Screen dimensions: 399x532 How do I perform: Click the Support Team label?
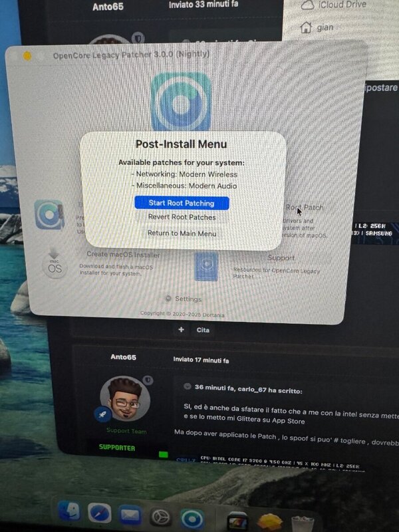pyautogui.click(x=126, y=430)
